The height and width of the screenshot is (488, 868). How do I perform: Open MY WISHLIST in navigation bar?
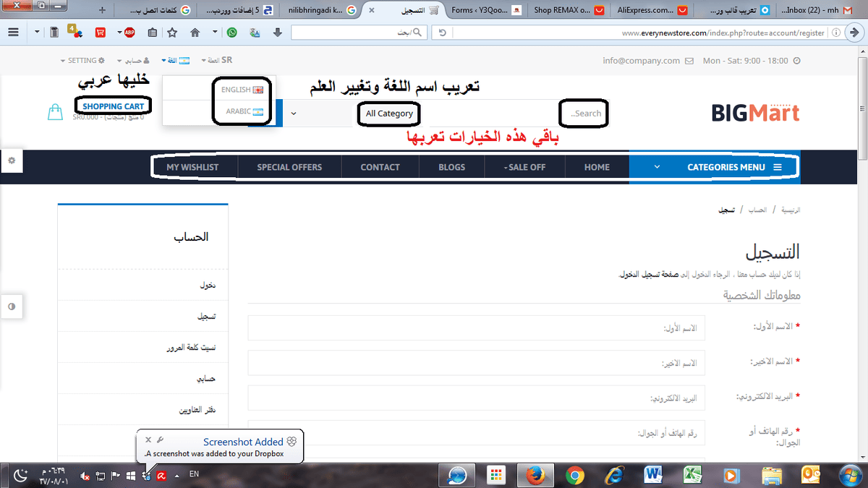coord(192,167)
